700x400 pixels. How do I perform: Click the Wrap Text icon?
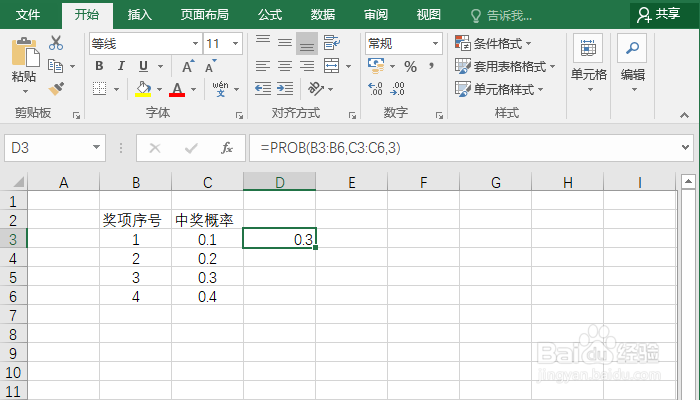(331, 43)
